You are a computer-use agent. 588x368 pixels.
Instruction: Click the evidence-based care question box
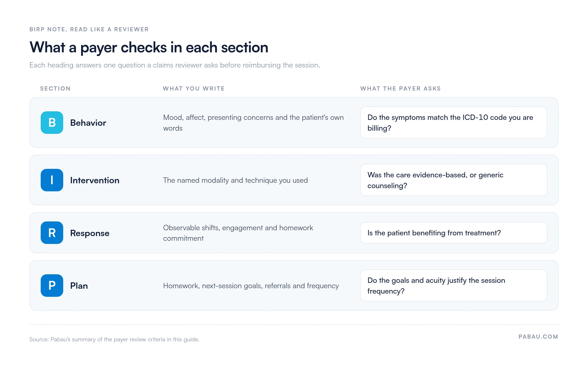click(x=453, y=180)
